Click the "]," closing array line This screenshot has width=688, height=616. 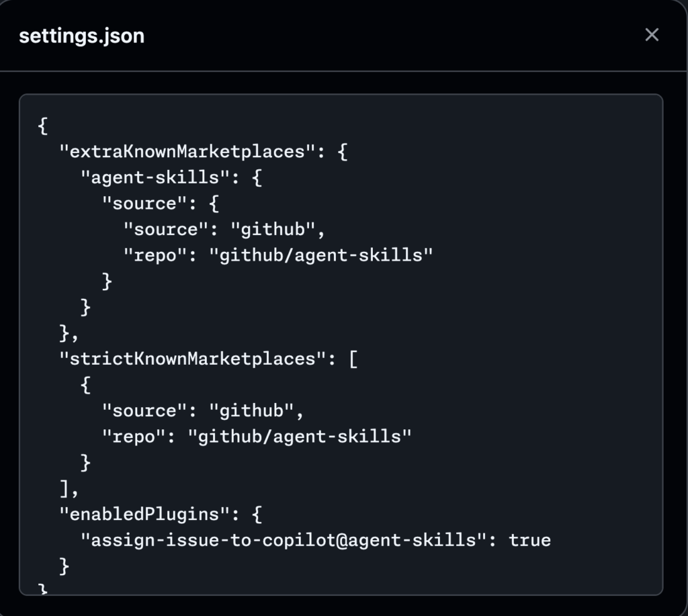coord(69,489)
